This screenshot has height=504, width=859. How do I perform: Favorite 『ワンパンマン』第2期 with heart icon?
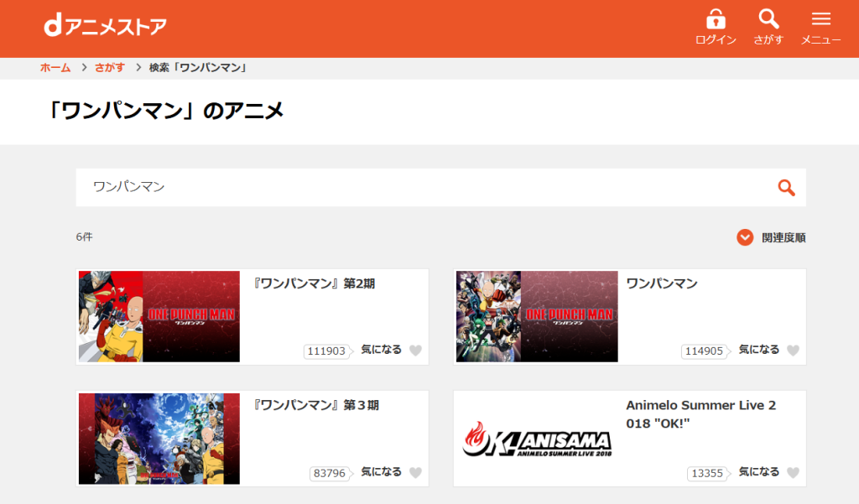[416, 350]
